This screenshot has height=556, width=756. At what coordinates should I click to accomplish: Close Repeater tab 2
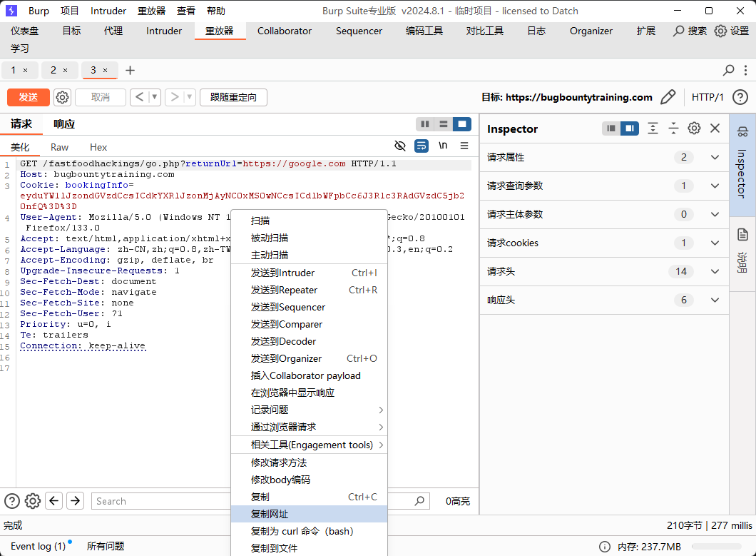65,71
